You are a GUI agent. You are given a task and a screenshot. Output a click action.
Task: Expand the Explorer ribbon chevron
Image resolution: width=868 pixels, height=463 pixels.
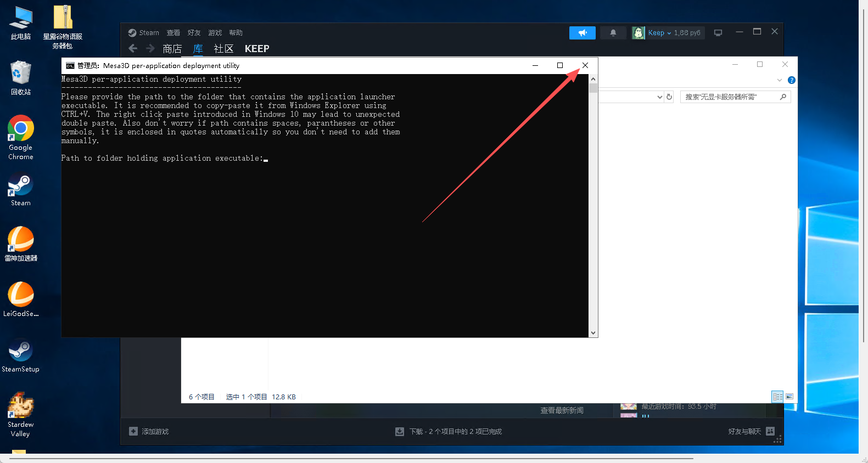coord(779,80)
